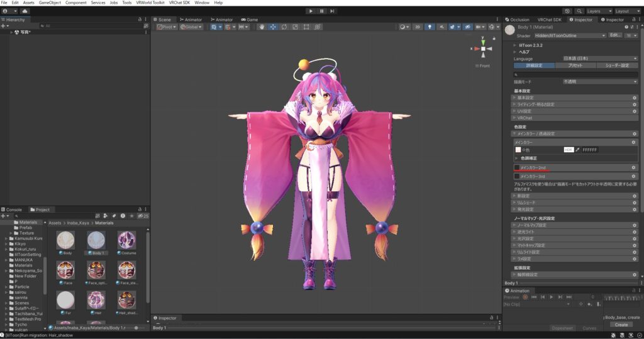Viewport: 644px width, 339px height.
Task: Enable the メインカラー2nd checkbox
Action: pyautogui.click(x=516, y=168)
